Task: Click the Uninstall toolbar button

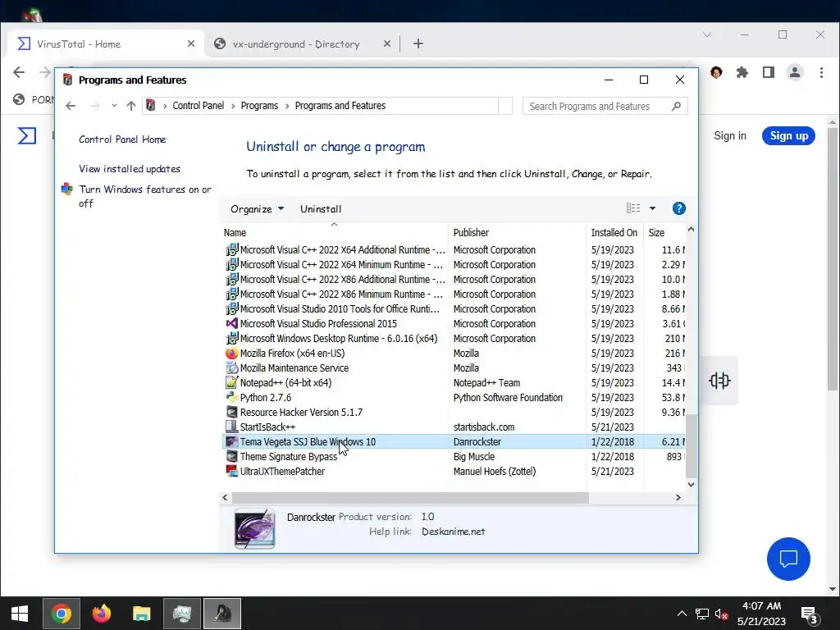Action: coord(321,209)
